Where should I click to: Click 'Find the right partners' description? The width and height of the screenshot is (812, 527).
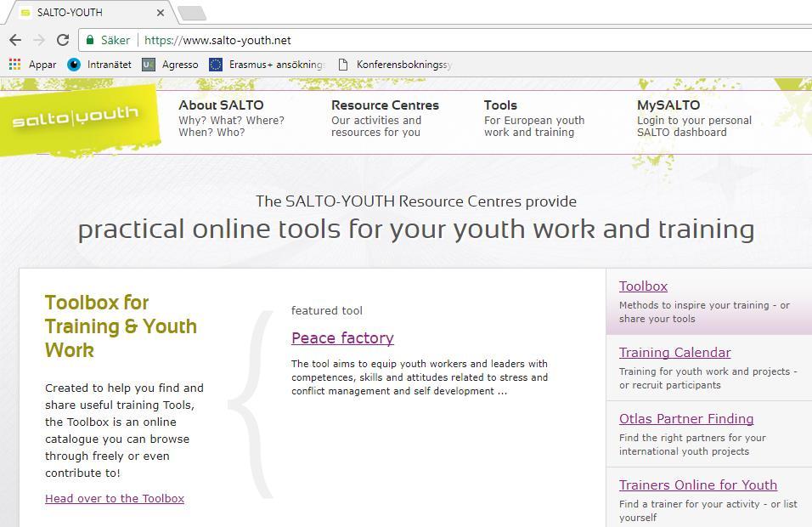(x=692, y=445)
